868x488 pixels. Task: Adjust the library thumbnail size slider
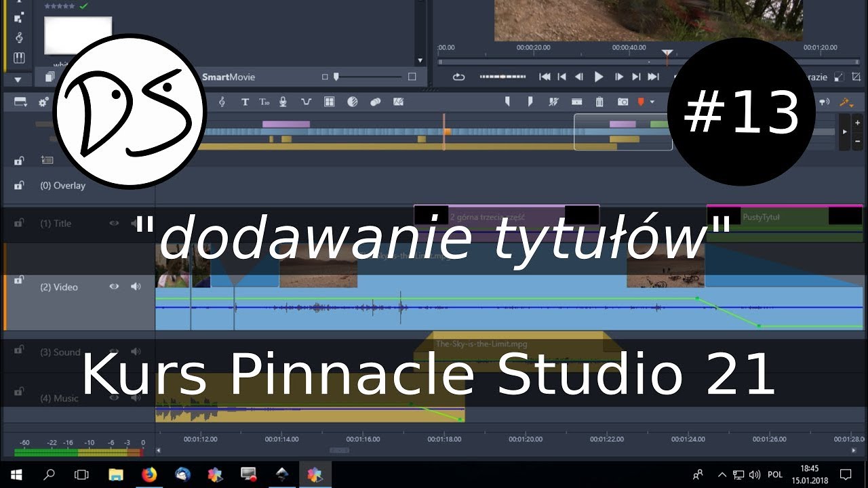pyautogui.click(x=337, y=77)
